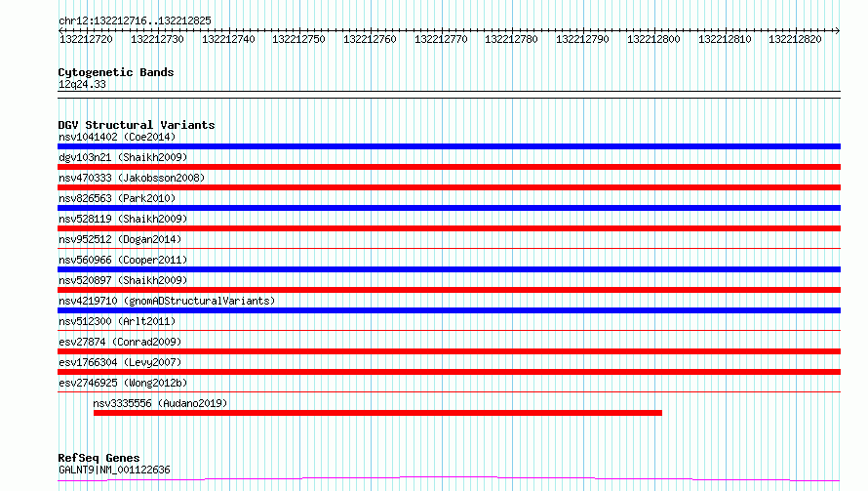Screen dimensions: 868x491
Task: Click the Cytogenetic Bands track heading
Action: [x=116, y=72]
